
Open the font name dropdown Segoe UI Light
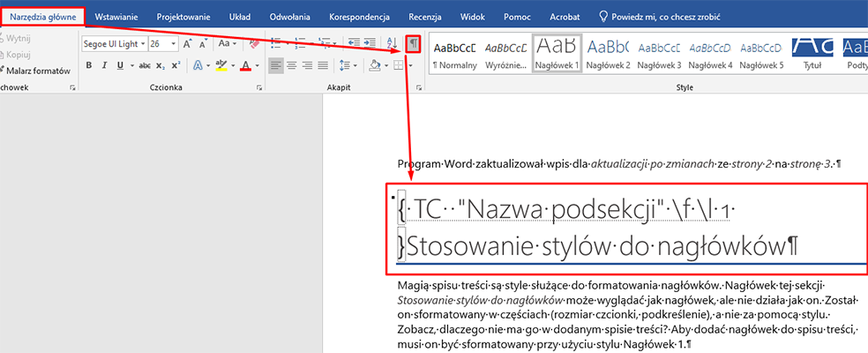(x=144, y=43)
